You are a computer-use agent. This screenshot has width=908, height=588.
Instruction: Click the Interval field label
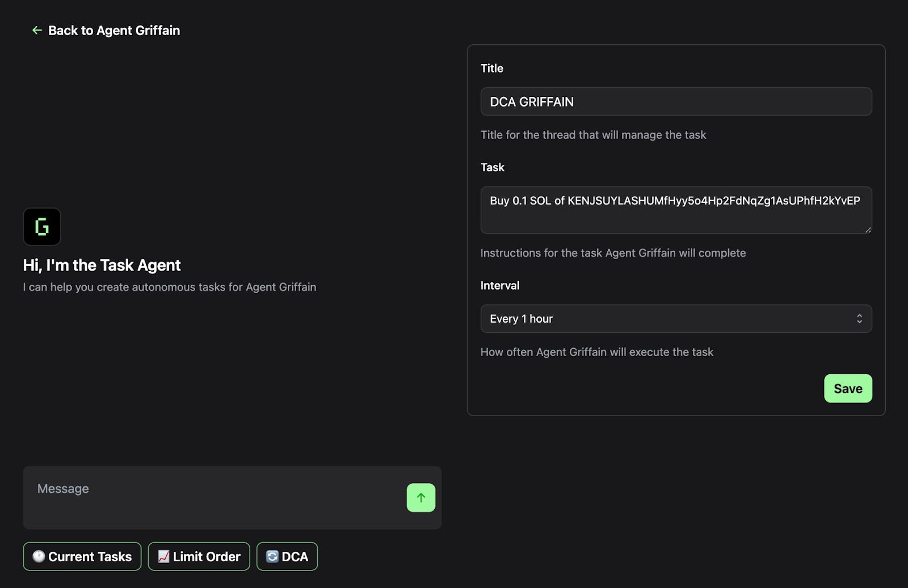click(x=500, y=286)
